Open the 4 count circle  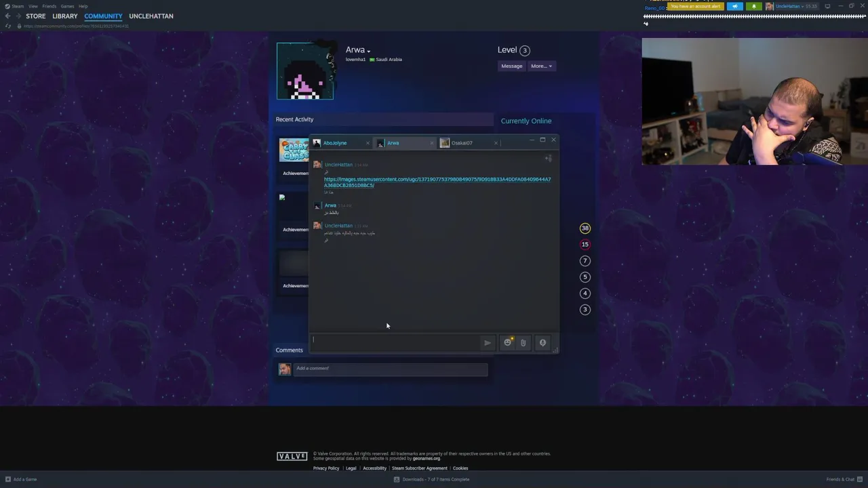(585, 293)
